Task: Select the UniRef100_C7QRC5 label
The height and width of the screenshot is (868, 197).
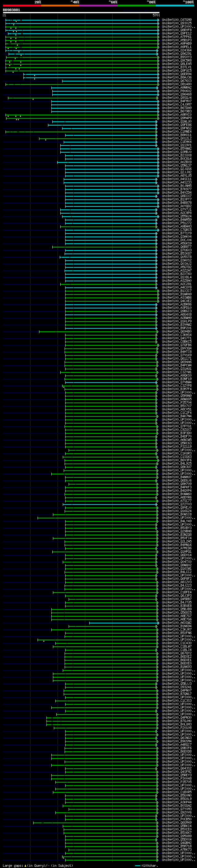Action: coord(177,230)
